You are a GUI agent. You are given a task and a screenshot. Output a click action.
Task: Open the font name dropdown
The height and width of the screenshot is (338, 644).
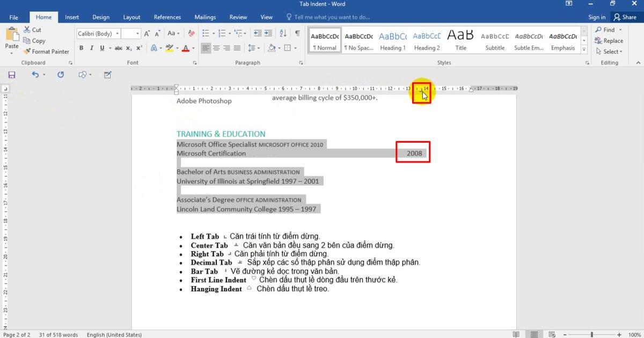[x=118, y=34]
